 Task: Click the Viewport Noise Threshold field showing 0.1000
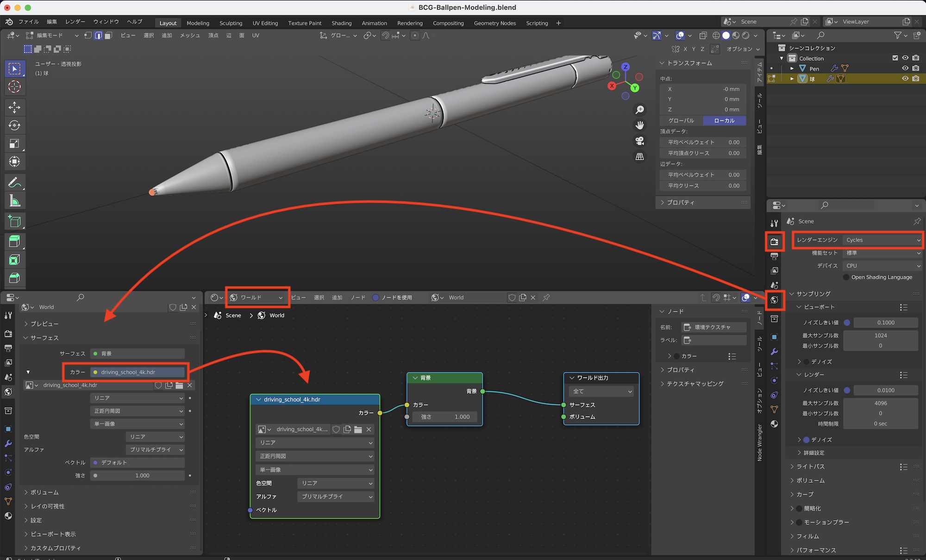point(885,323)
